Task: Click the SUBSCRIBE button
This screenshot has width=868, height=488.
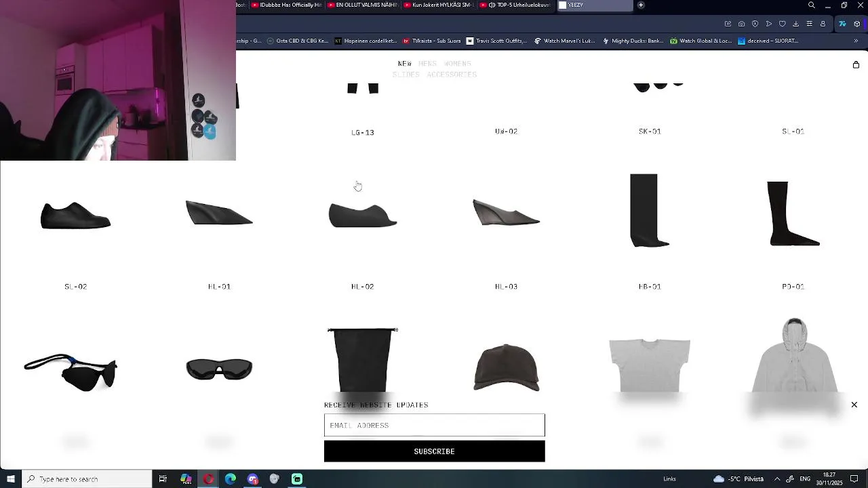Action: (x=434, y=451)
